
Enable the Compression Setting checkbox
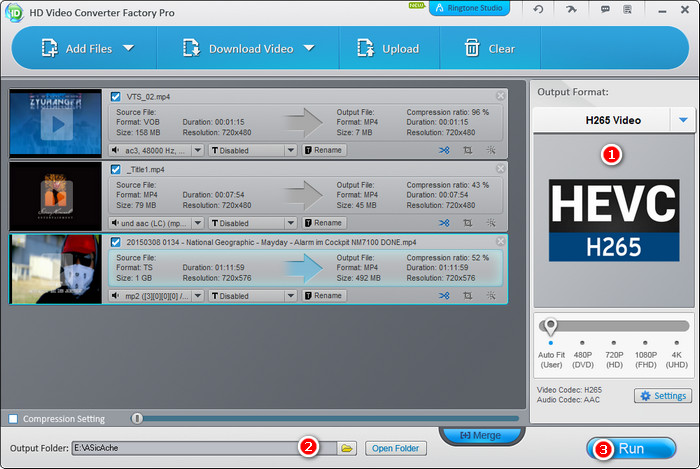tap(13, 419)
